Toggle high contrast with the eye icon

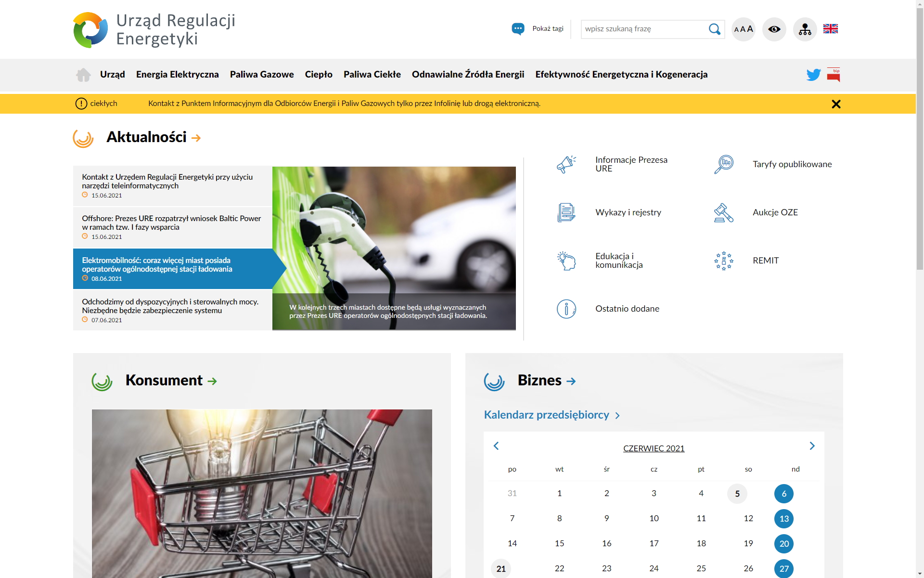pos(774,29)
